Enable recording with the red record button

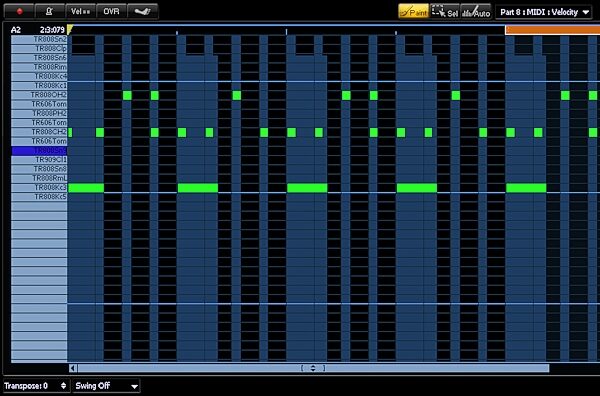[x=19, y=11]
